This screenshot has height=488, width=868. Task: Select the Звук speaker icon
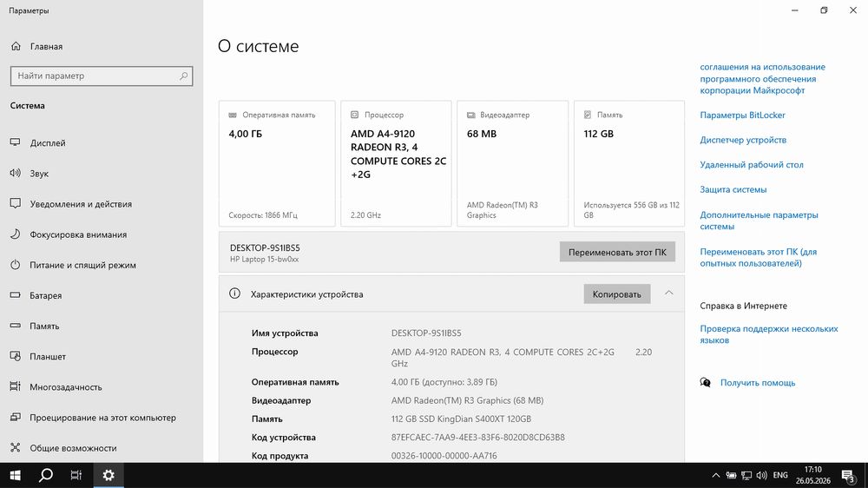point(15,174)
